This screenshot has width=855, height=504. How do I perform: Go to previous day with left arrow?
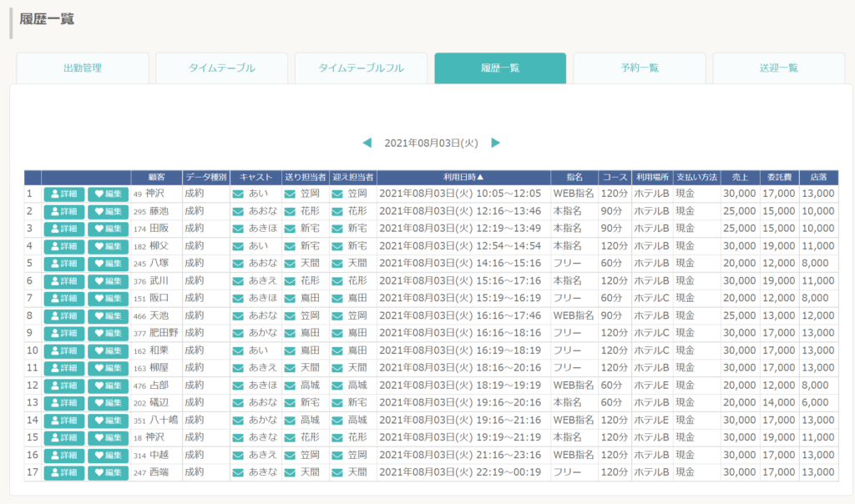point(367,143)
